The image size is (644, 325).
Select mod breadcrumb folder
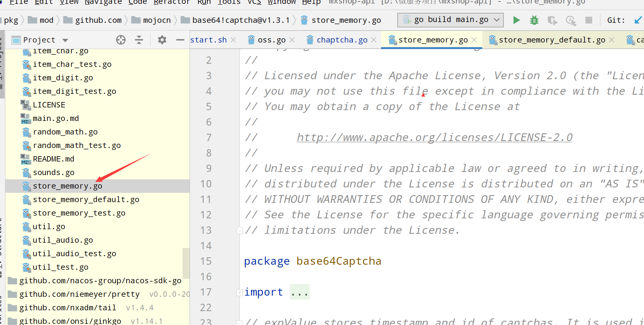(41, 20)
